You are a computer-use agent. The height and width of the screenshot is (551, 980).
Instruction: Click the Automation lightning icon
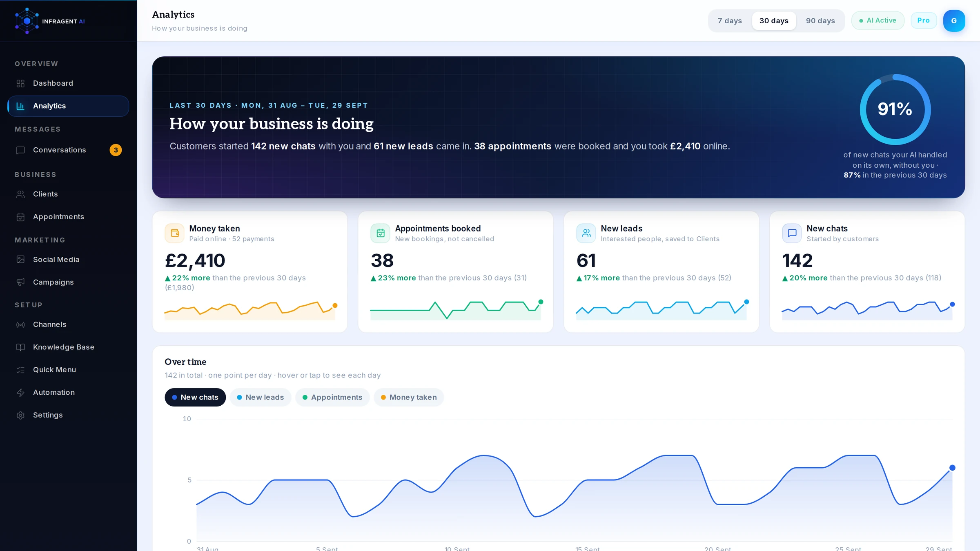[x=20, y=393]
